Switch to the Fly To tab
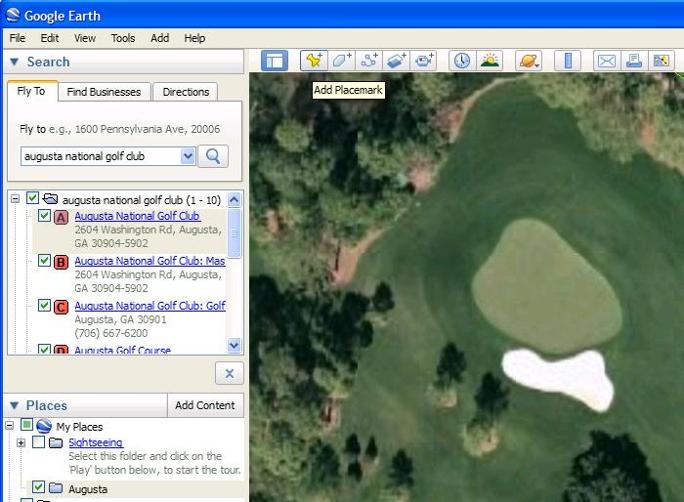This screenshot has width=684, height=502. coord(31,91)
